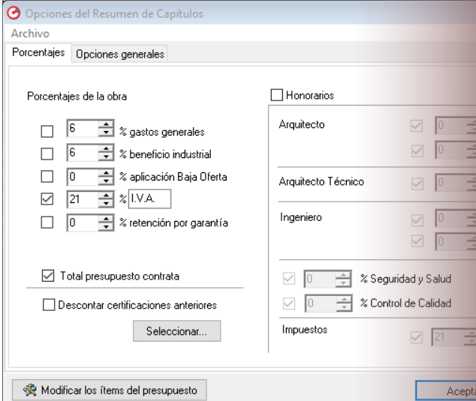476x401 pixels.
Task: Uncheck the I.V.A. percentage checkbox
Action: tap(47, 199)
